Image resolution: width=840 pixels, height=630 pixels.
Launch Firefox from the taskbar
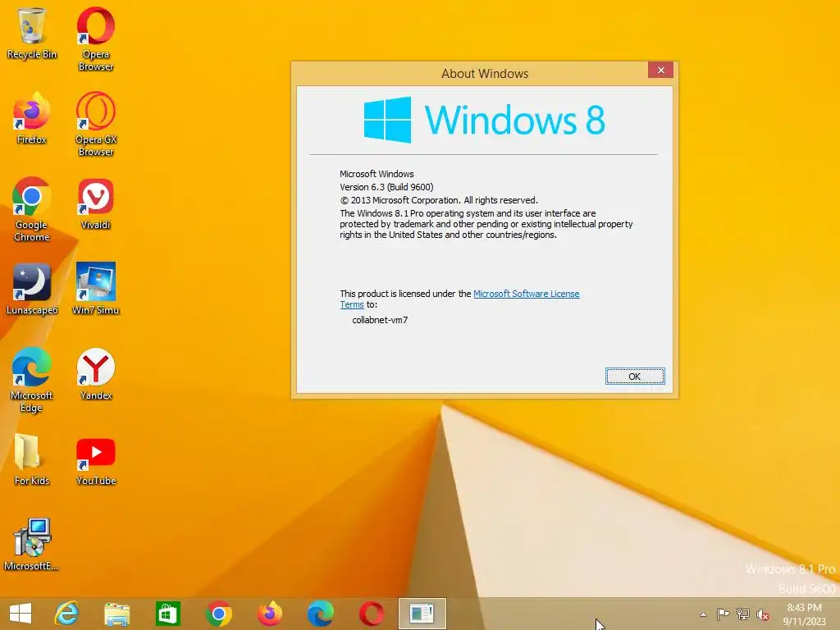[x=269, y=614]
